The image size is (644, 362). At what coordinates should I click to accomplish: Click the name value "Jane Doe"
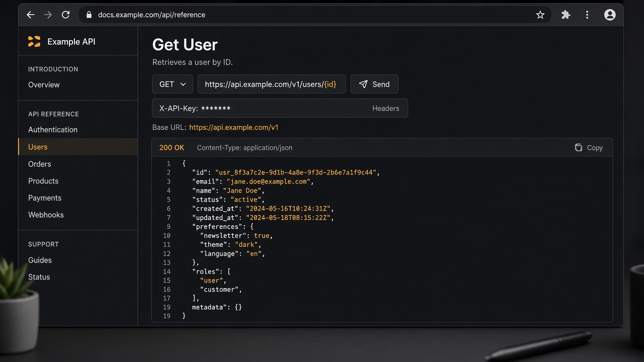(242, 191)
